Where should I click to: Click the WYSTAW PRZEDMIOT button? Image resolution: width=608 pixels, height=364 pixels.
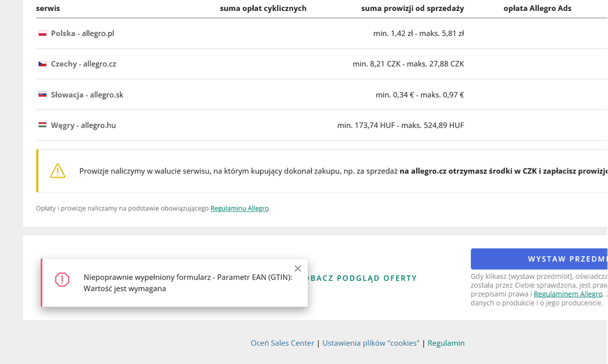coord(547,258)
